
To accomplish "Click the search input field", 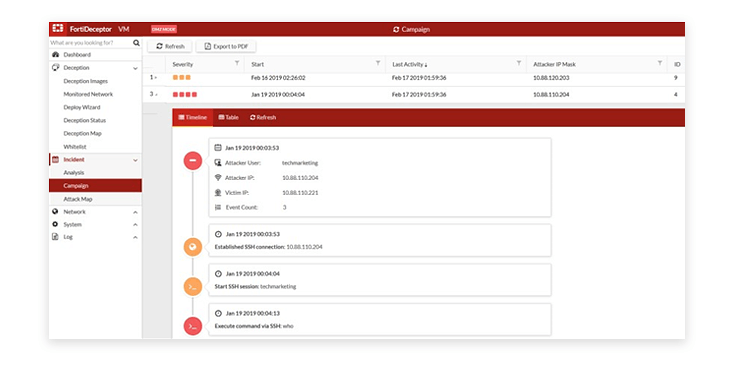I will 90,43.
